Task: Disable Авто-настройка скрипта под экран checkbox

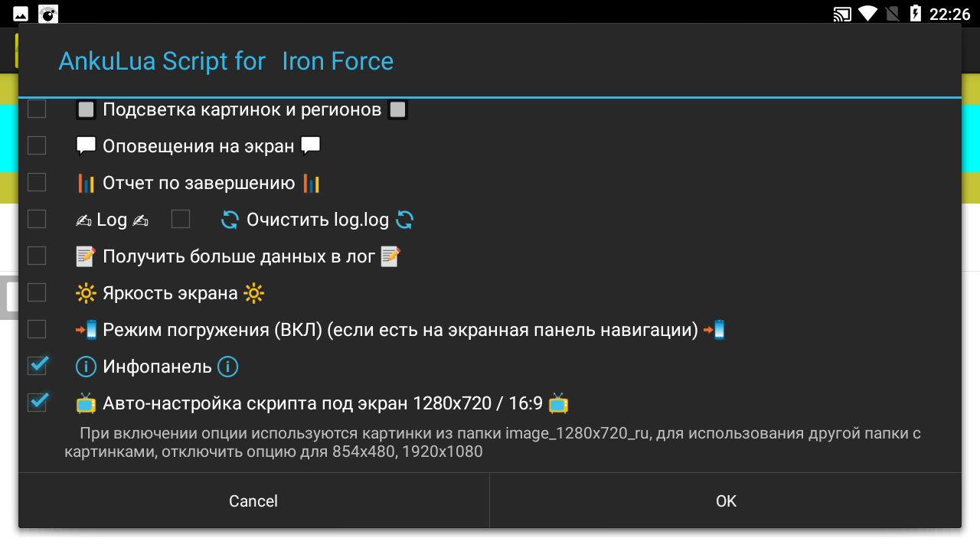Action: pyautogui.click(x=37, y=403)
